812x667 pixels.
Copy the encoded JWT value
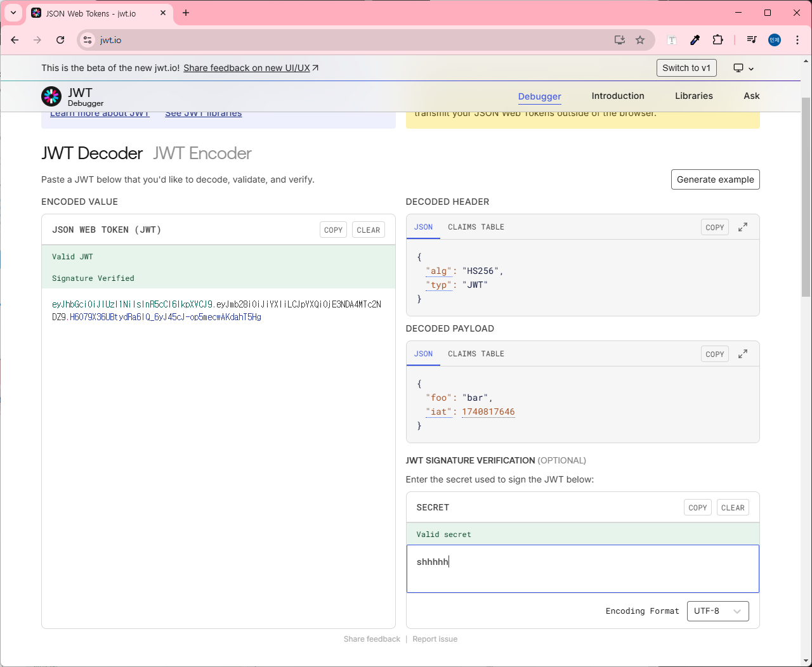(x=333, y=230)
